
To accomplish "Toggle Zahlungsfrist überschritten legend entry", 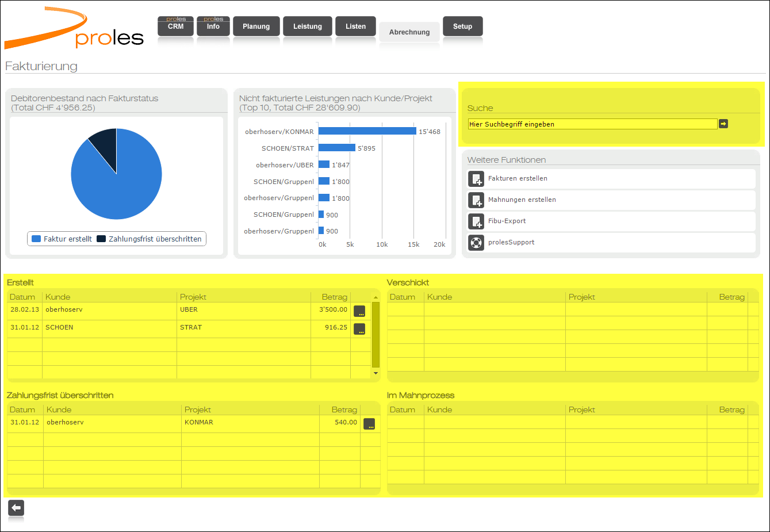I will pos(150,239).
